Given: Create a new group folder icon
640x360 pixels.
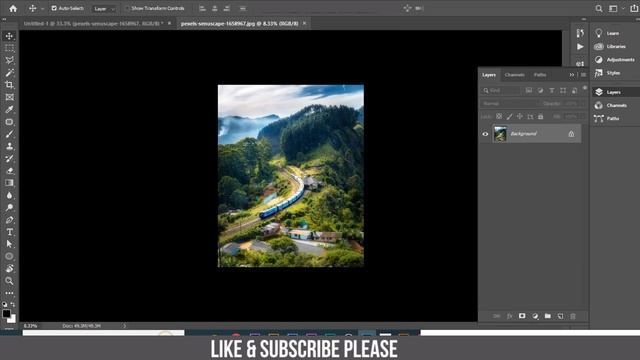Looking at the screenshot, I should pyautogui.click(x=548, y=316).
